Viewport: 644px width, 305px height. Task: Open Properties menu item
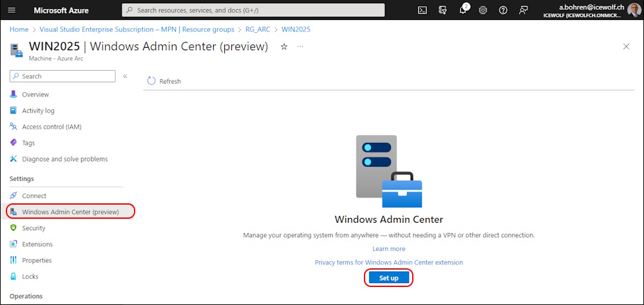[37, 260]
